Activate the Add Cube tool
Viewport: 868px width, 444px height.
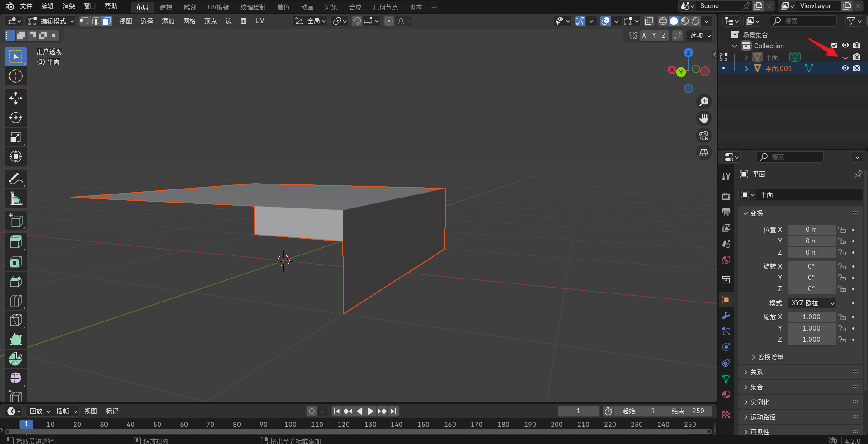pyautogui.click(x=16, y=221)
